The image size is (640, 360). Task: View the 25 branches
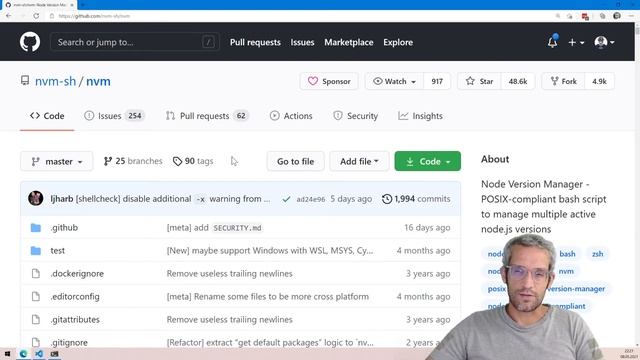tap(133, 161)
